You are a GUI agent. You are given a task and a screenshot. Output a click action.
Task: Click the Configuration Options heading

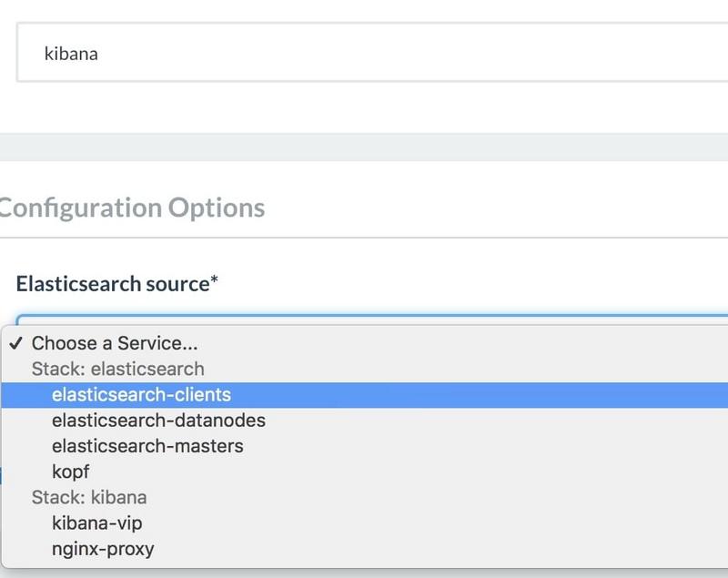132,208
